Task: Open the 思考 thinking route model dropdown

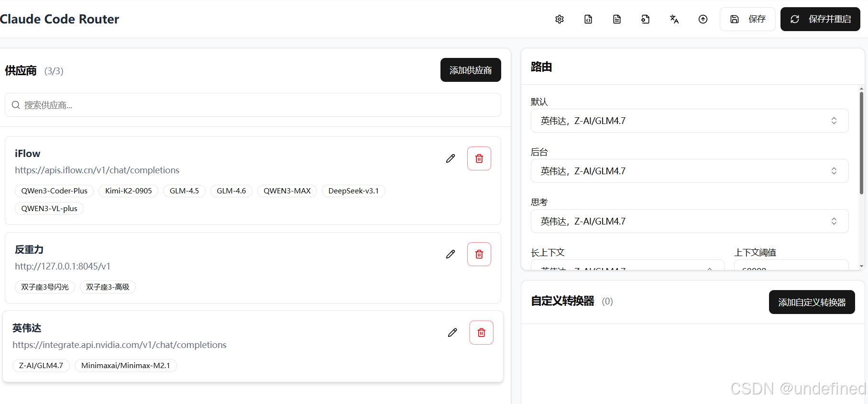Action: coord(690,221)
